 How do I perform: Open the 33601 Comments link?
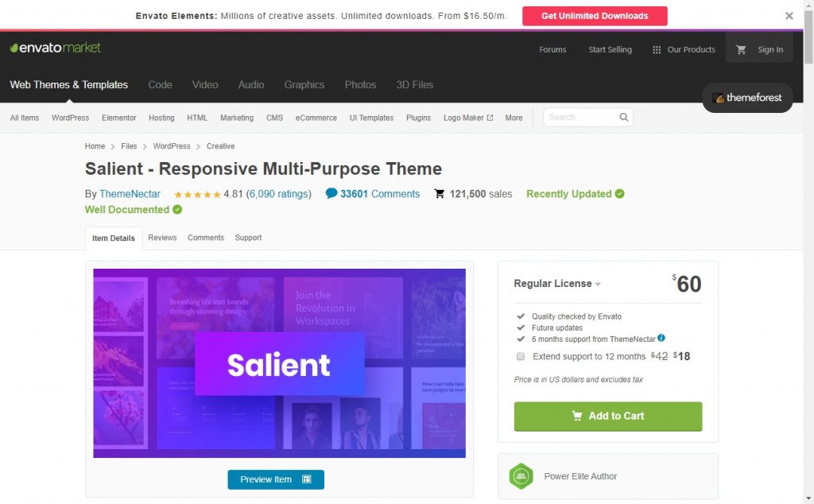(x=379, y=194)
